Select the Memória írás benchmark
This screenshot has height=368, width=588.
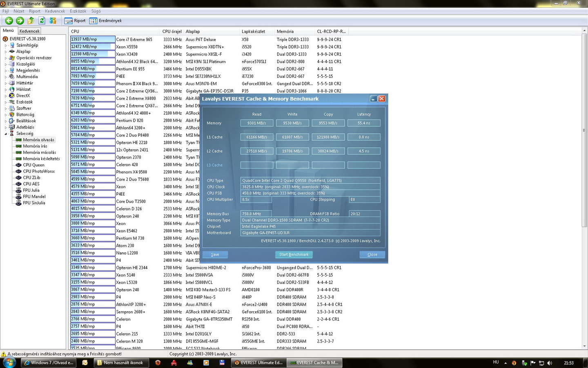35,146
